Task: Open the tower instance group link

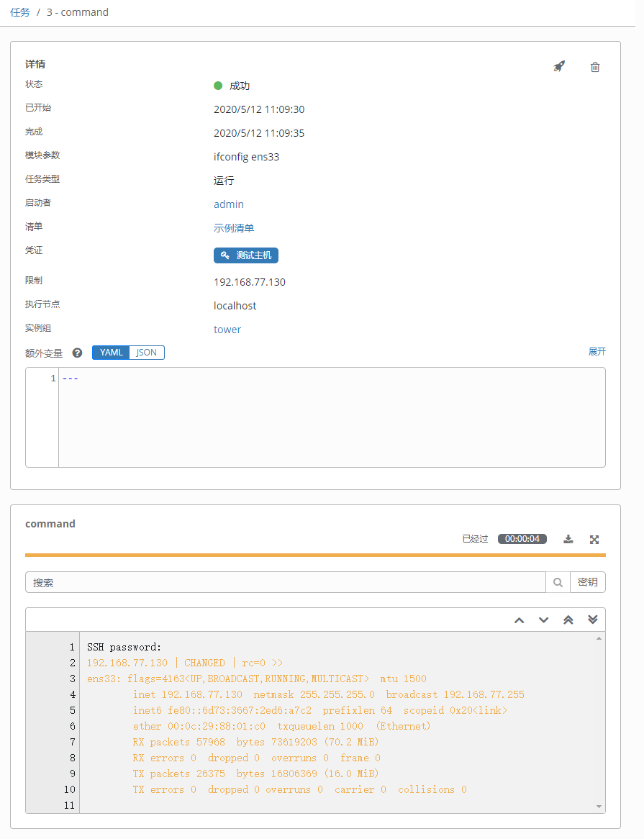Action: pos(227,330)
